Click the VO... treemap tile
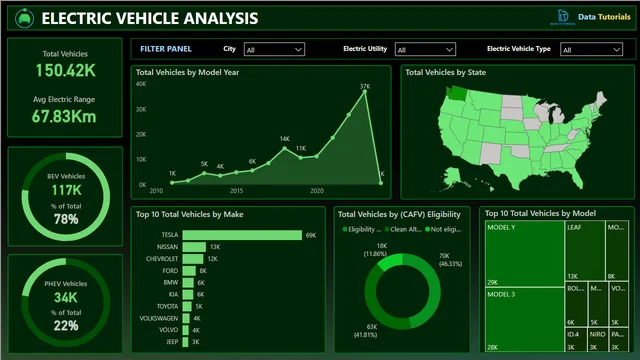The height and width of the screenshot is (360, 640). pos(619,304)
